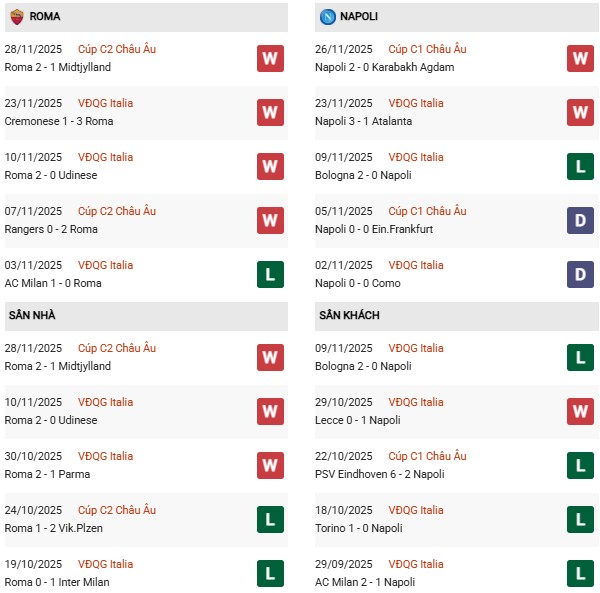600x593 pixels.
Task: Open VĐQG Italia link on 23/11/2025 Cremonese match
Action: [105, 103]
